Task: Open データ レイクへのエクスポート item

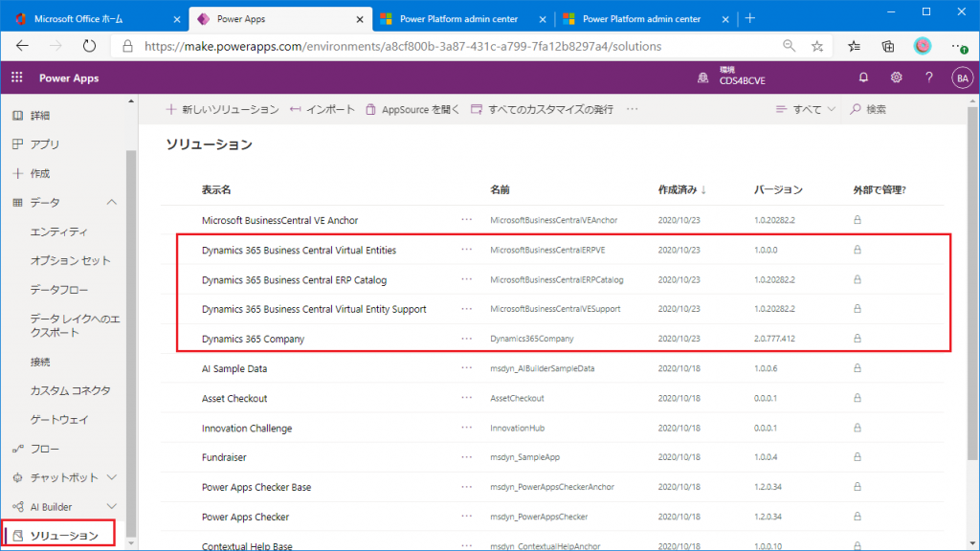Action: 75,325
